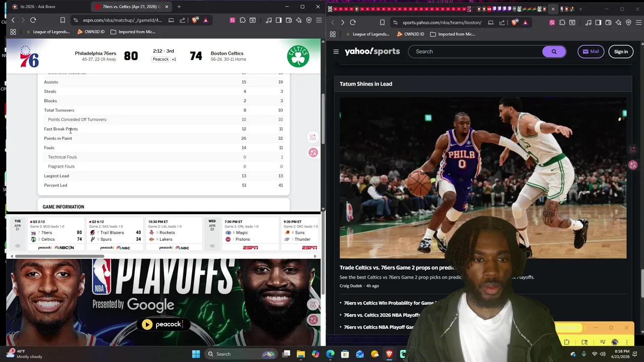Image resolution: width=644 pixels, height=362 pixels.
Task: Toggle the sidebar panel in Yahoo window
Action: coord(598,22)
